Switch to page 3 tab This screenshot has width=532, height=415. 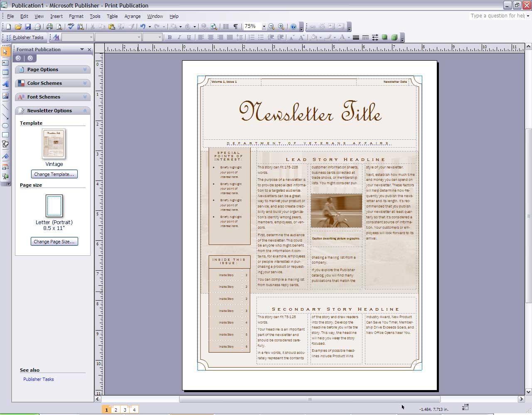click(x=125, y=410)
